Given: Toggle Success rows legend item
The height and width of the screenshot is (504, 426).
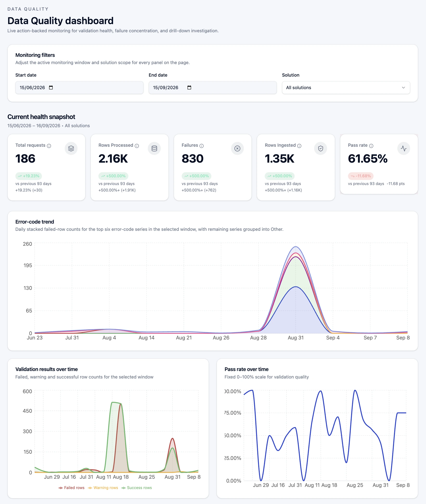Looking at the screenshot, I should [137, 488].
